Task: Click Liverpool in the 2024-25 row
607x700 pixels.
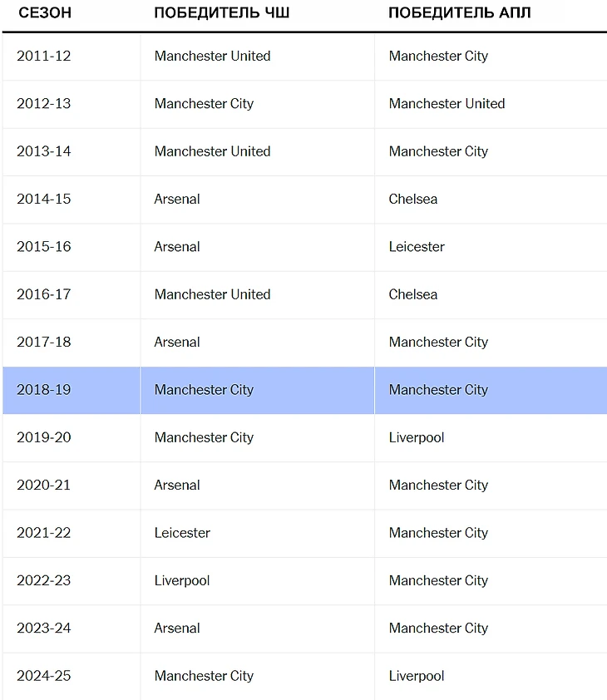Action: (x=417, y=676)
